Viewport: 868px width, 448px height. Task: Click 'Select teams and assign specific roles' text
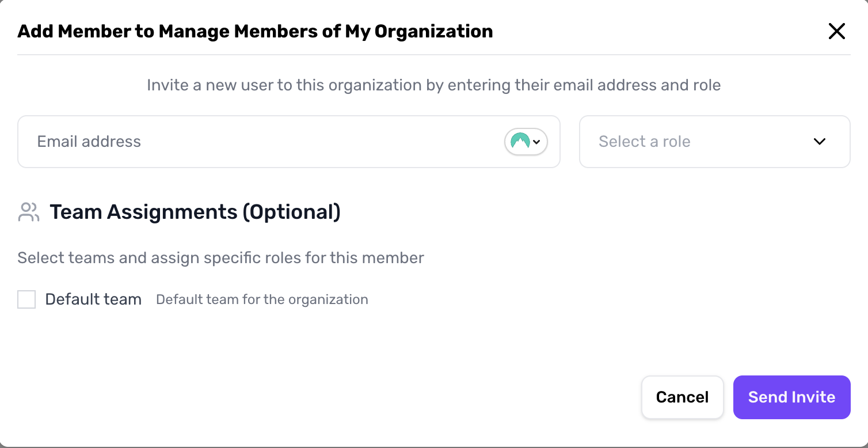[x=220, y=257]
